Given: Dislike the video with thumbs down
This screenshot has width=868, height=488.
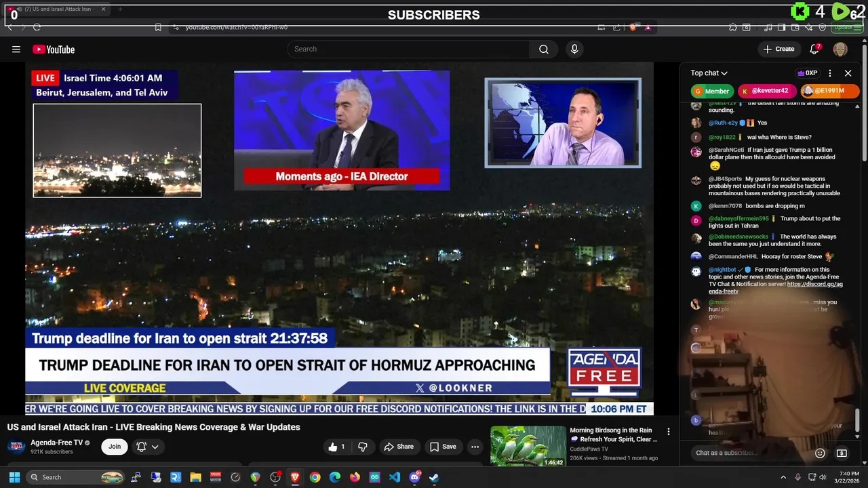Looking at the screenshot, I should click(363, 447).
